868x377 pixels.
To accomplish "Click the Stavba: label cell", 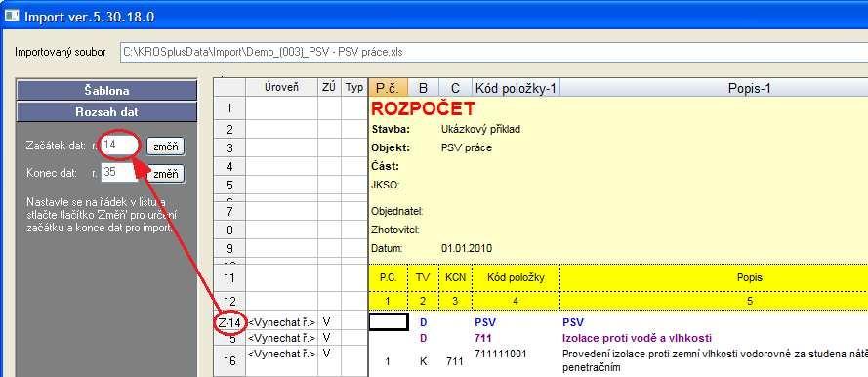I will [x=391, y=129].
